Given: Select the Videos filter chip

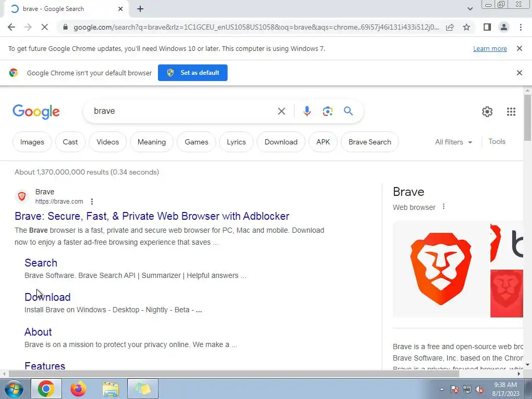Looking at the screenshot, I should tap(108, 142).
